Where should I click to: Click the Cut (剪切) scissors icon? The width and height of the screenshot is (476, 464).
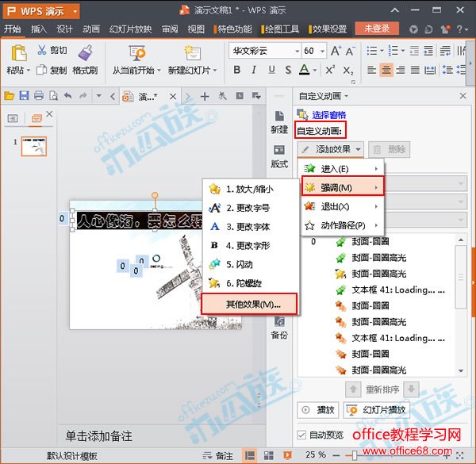point(42,51)
